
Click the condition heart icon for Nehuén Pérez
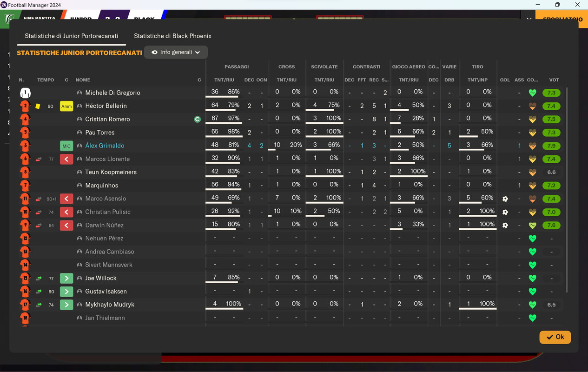point(533,239)
